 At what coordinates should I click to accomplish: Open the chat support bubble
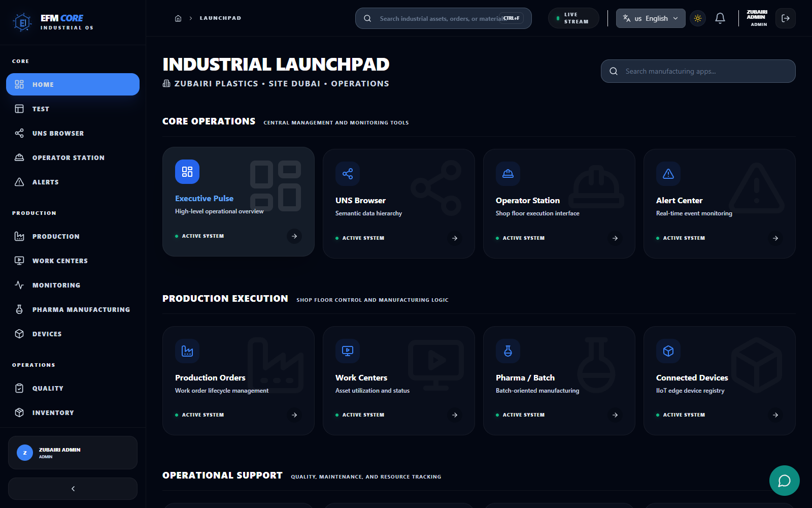(784, 481)
